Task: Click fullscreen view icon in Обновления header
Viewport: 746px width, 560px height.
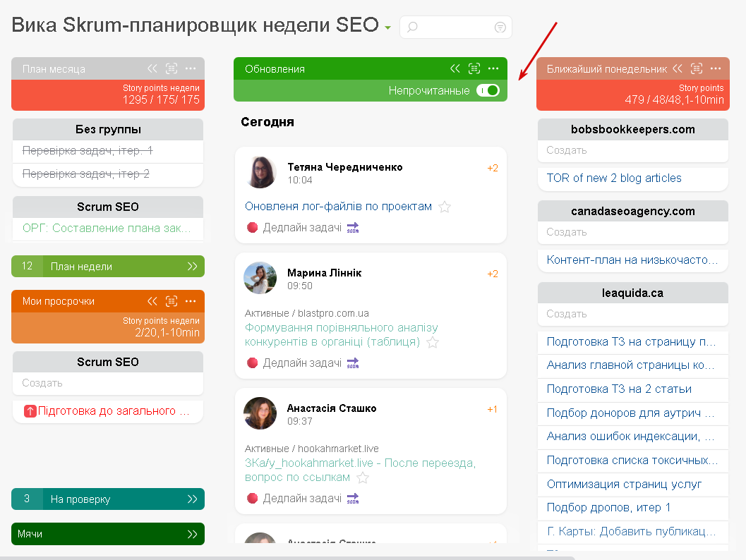Action: pos(474,68)
